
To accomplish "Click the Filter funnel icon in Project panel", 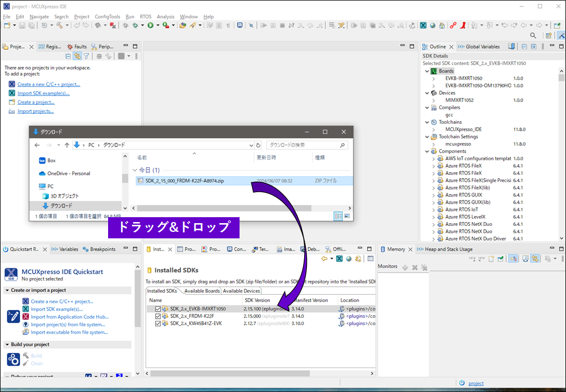I will 86,56.
